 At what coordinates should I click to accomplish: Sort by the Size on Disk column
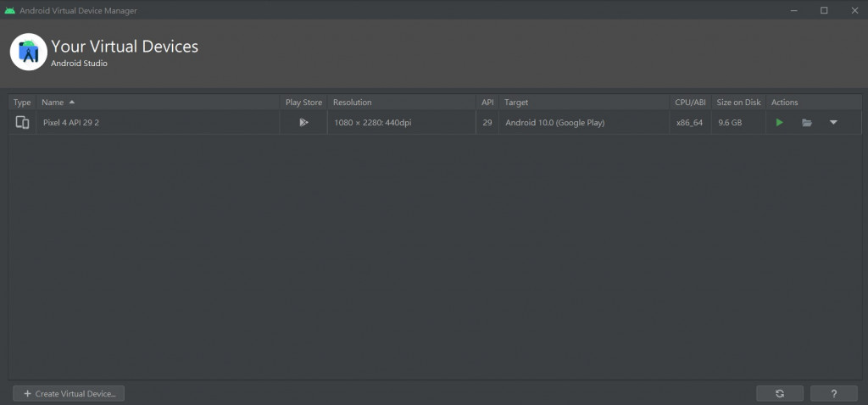point(738,103)
